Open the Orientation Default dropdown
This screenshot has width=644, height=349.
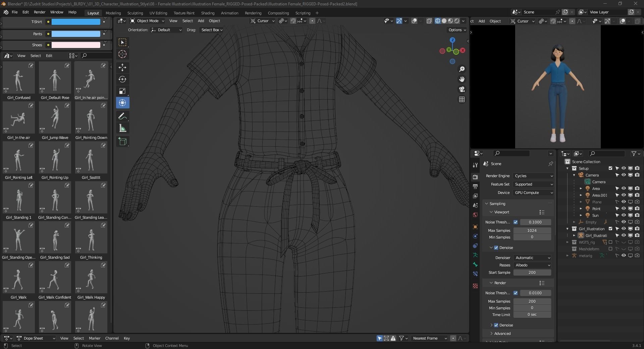pos(166,30)
